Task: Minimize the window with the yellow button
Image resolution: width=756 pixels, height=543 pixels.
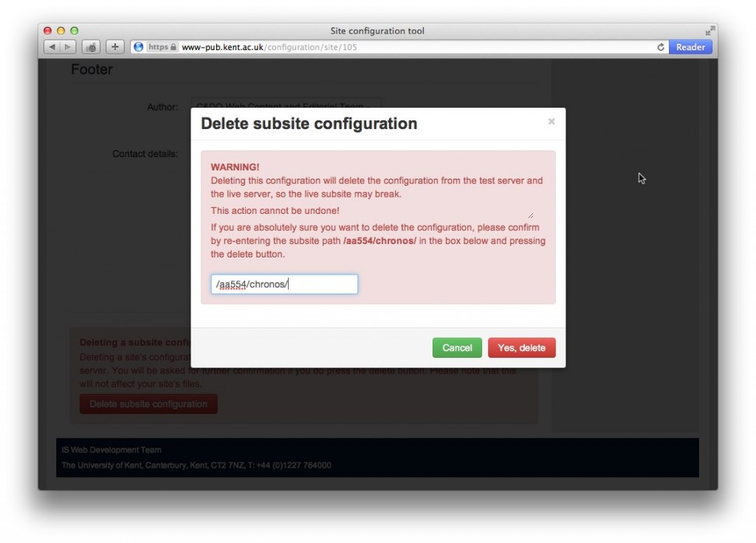Action: [61, 31]
